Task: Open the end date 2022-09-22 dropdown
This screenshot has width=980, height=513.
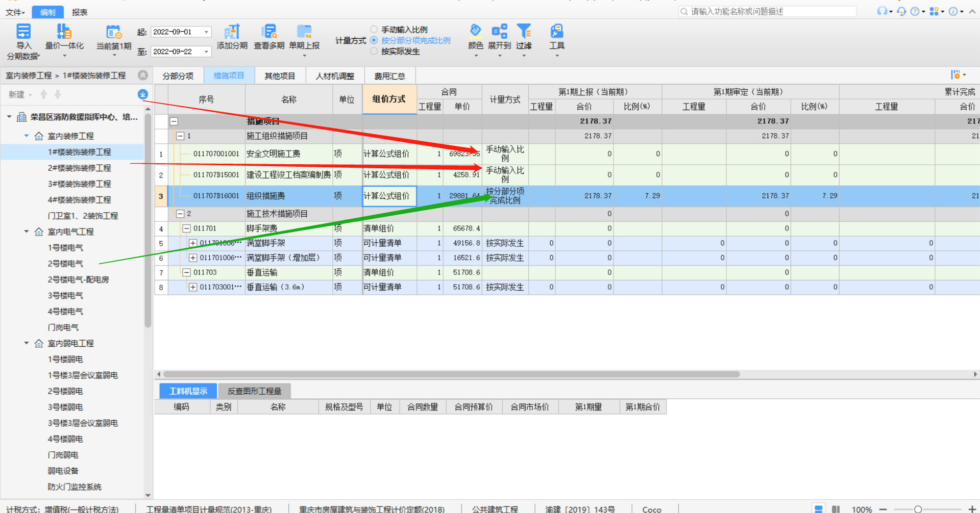Action: [x=206, y=52]
